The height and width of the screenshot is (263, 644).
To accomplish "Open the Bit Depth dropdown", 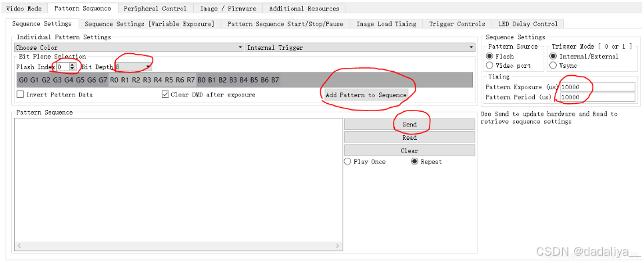I will (x=133, y=67).
